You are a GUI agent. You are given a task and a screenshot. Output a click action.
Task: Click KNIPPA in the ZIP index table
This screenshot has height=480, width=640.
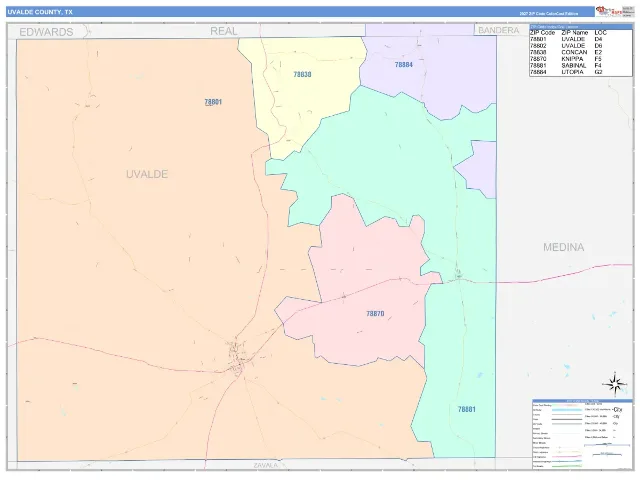573,59
